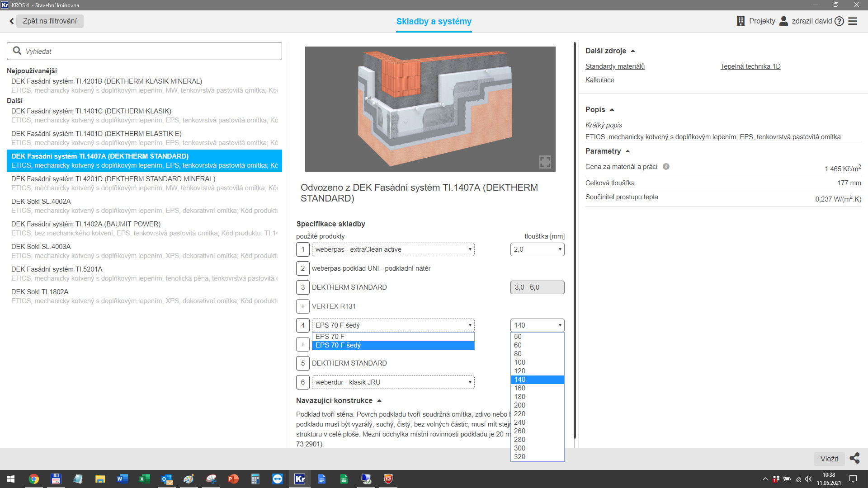This screenshot has height=488, width=868.
Task: Click the info icon beside Cena za materiál
Action: click(x=666, y=166)
